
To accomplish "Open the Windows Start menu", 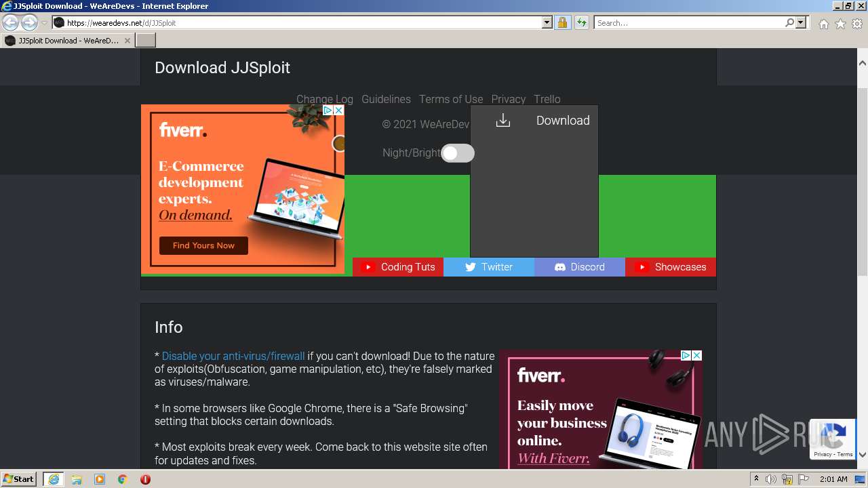I will tap(19, 479).
